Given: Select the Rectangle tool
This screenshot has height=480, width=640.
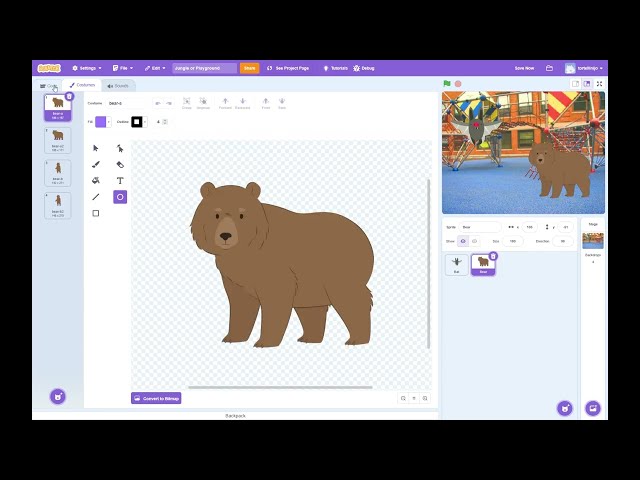Looking at the screenshot, I should coord(96,213).
